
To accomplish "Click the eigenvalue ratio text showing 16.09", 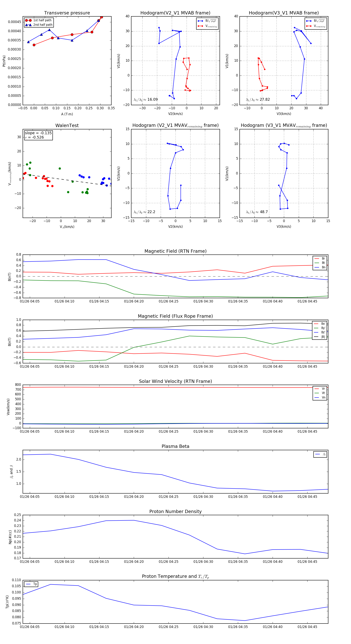I will (x=146, y=100).
